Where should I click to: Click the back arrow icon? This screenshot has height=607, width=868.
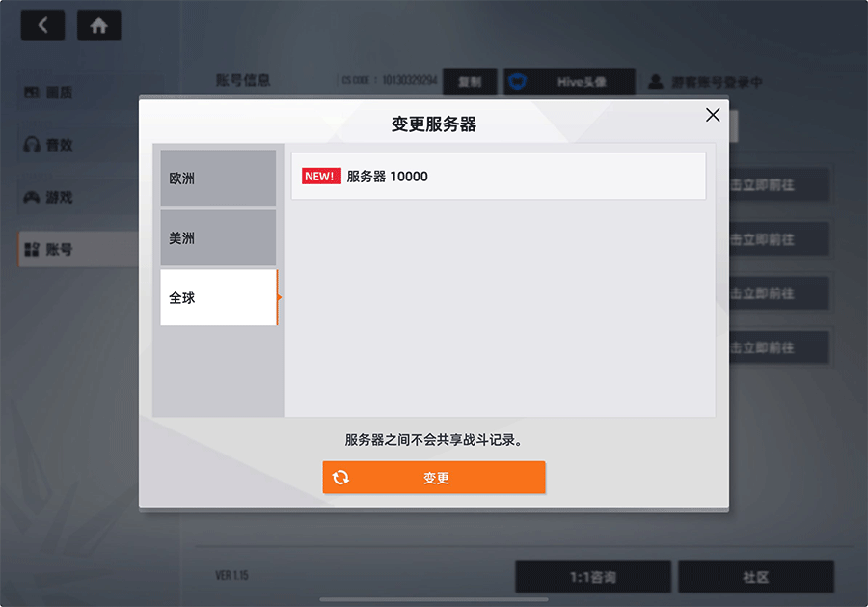[x=42, y=25]
